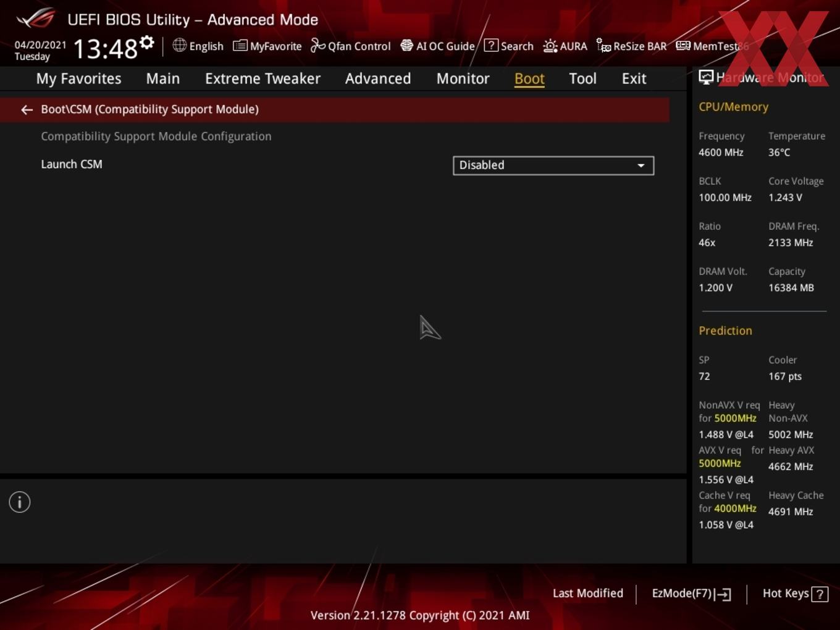840x630 pixels.
Task: Click the ROG logo icon
Action: pos(35,19)
